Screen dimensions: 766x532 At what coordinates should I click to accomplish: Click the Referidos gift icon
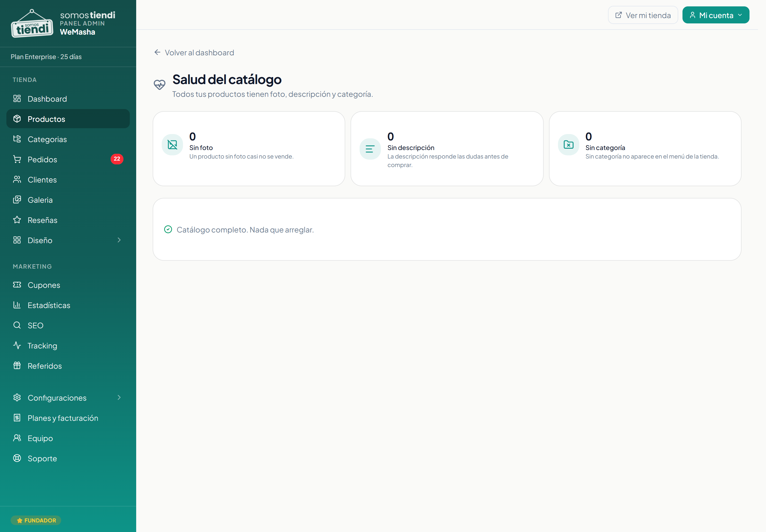click(17, 366)
